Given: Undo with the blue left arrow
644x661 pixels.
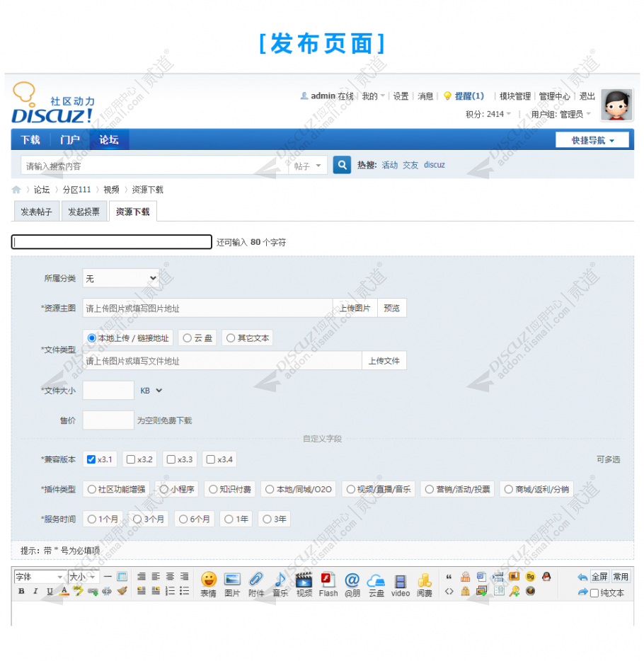Looking at the screenshot, I should 583,577.
